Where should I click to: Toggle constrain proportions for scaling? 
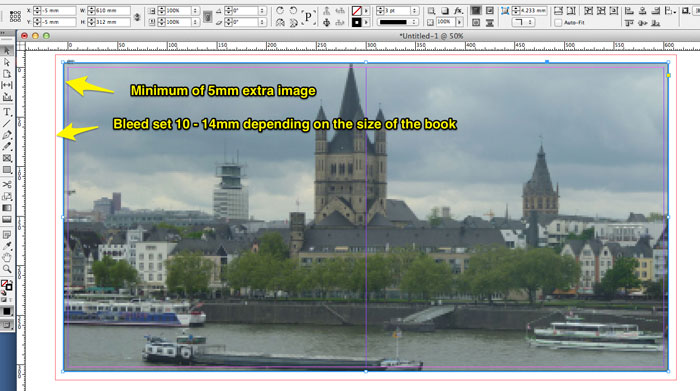point(207,17)
